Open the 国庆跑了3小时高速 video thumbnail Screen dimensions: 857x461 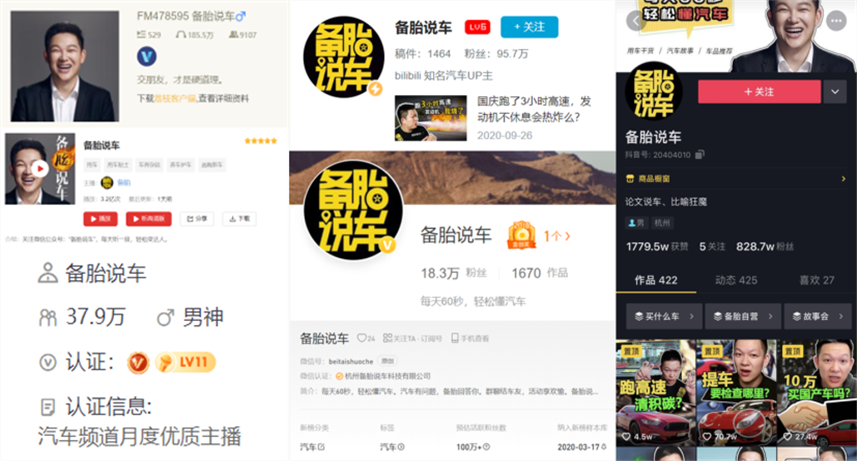pos(431,118)
